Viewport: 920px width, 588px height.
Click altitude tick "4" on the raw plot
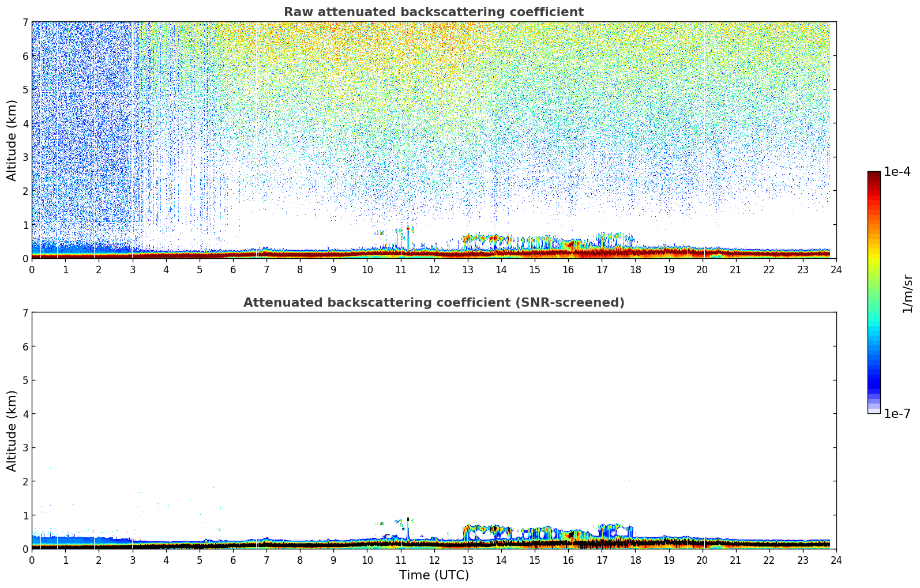(25, 123)
